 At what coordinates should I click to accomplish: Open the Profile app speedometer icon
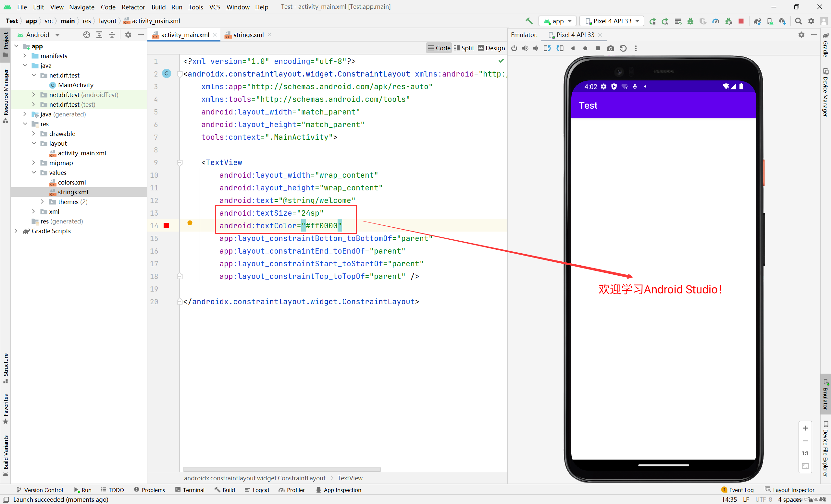tap(715, 21)
